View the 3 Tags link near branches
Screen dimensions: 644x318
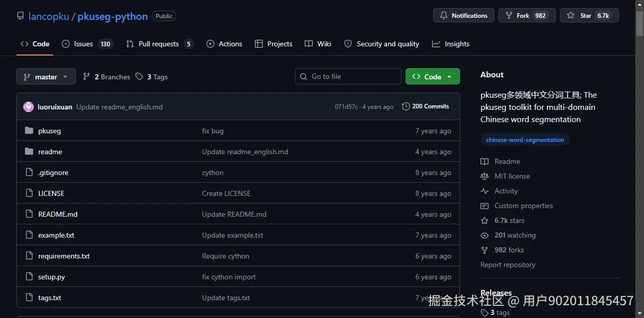pyautogui.click(x=152, y=77)
